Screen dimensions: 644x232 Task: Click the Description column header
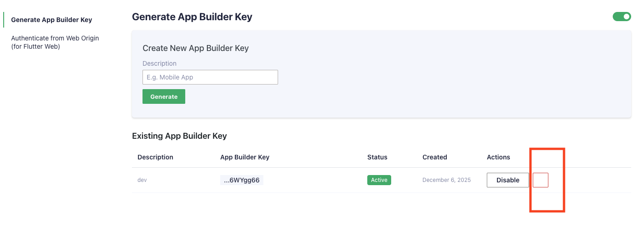(155, 157)
